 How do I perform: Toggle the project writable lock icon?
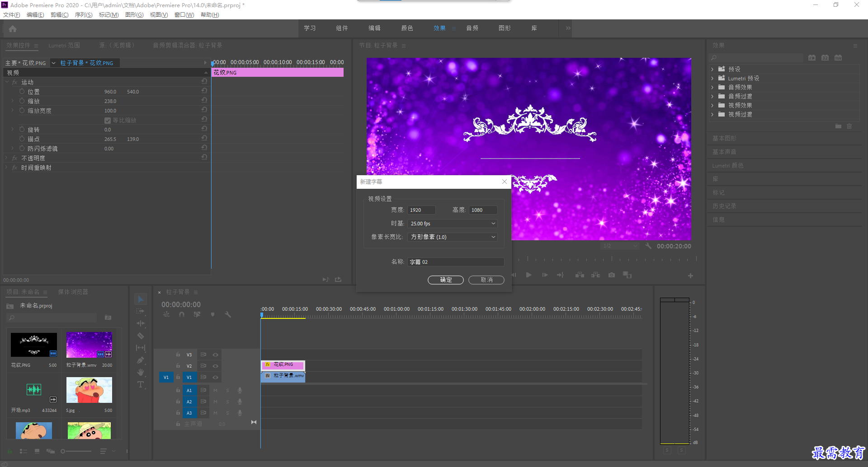point(9,451)
